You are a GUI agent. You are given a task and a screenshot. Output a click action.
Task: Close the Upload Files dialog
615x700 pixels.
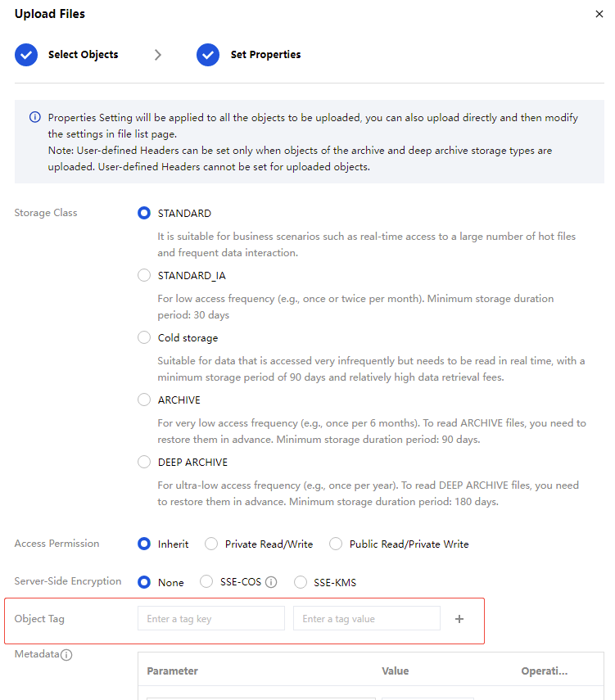tap(599, 14)
